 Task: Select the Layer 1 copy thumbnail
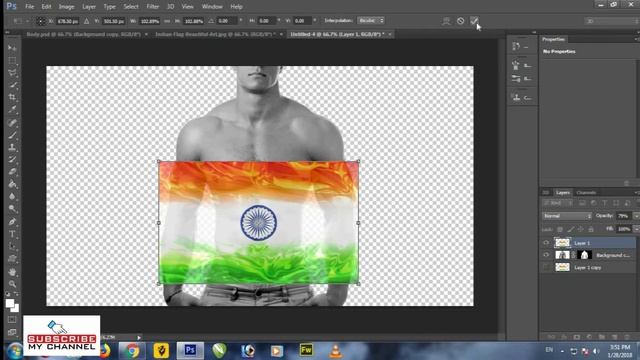pos(562,267)
